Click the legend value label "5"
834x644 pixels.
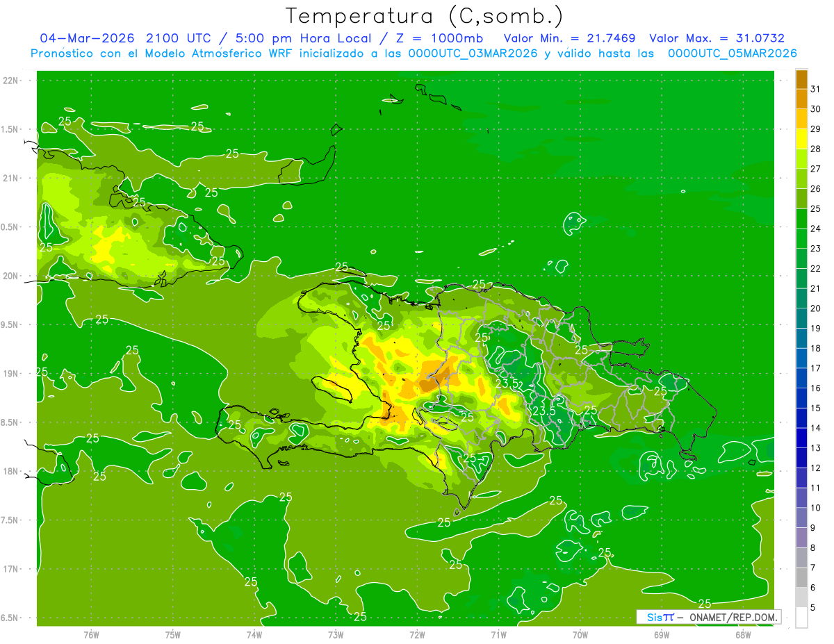(813, 608)
